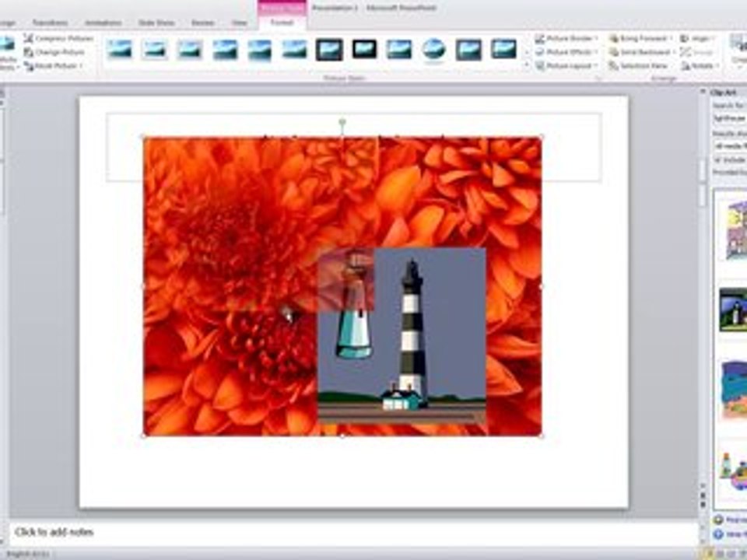The width and height of the screenshot is (747, 560).
Task: Open the View ribbon tab
Action: [x=239, y=23]
